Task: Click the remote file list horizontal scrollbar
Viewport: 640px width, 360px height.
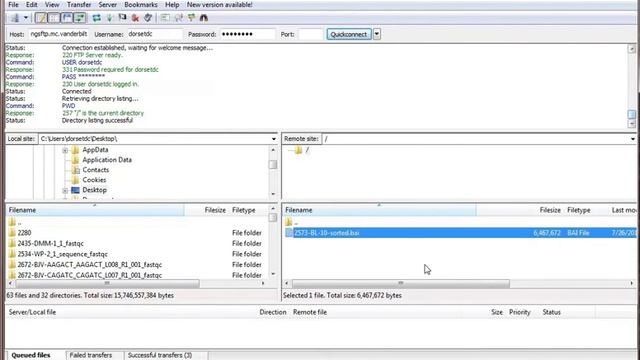Action: click(401, 283)
